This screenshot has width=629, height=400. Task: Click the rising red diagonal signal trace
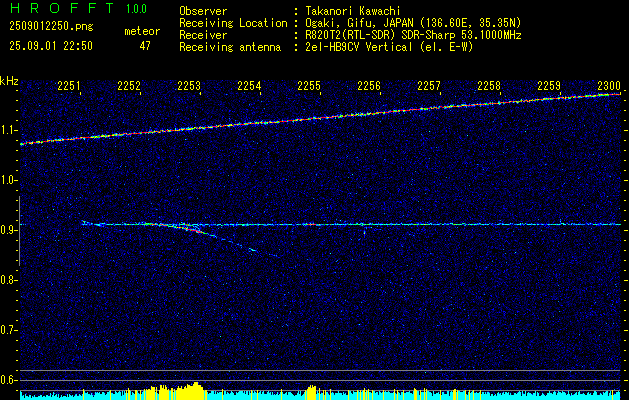point(320,118)
